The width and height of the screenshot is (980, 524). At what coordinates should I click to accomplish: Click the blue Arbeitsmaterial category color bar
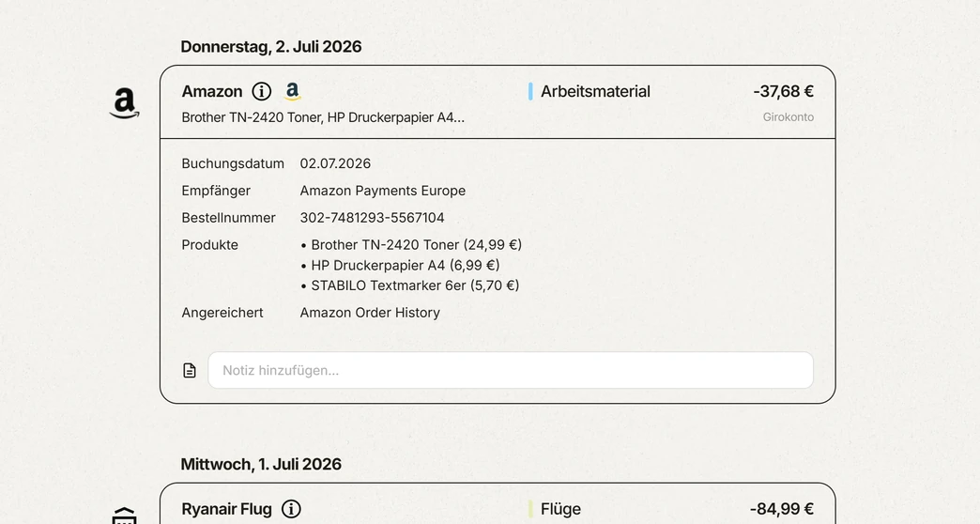(530, 91)
